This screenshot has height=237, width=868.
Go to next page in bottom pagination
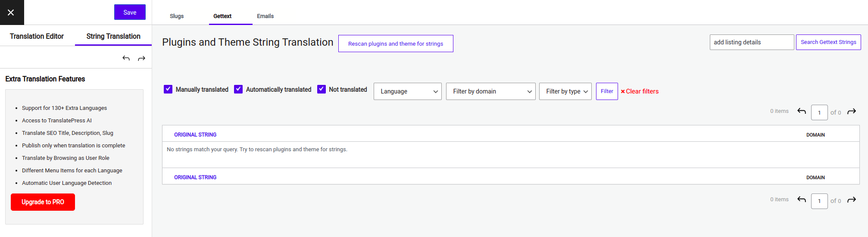852,200
